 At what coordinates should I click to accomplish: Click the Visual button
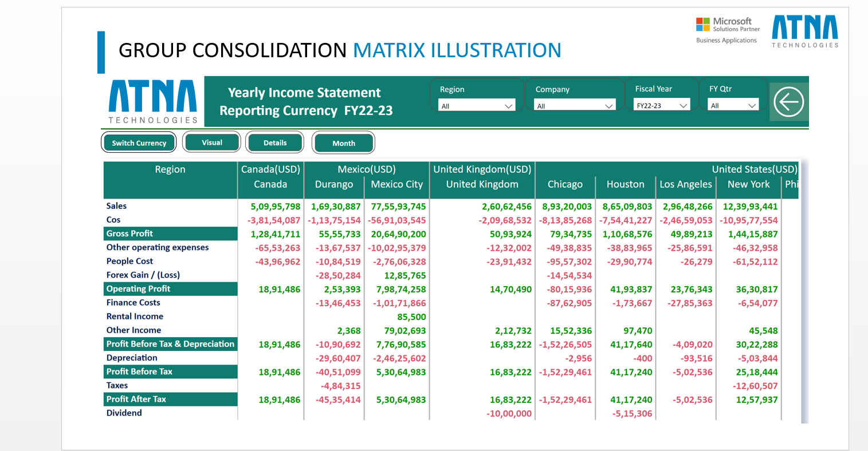[212, 143]
